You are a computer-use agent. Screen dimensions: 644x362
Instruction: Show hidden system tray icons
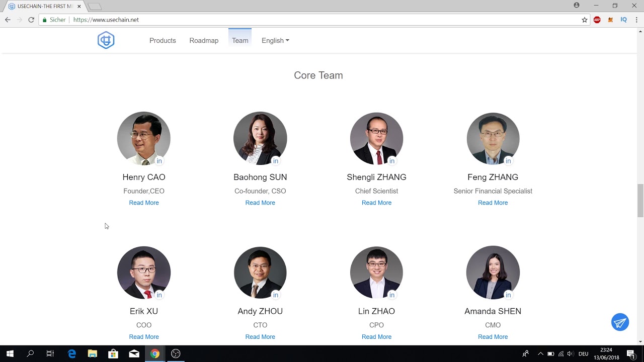coord(540,354)
